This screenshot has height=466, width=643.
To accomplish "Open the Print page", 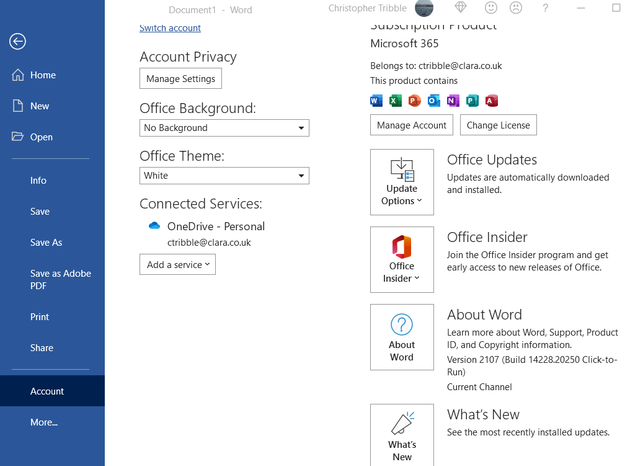I will (52, 317).
